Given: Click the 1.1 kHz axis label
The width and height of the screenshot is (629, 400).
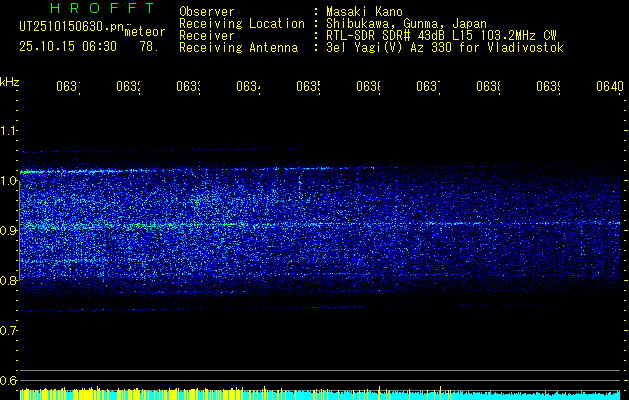Looking at the screenshot, I should coord(8,131).
